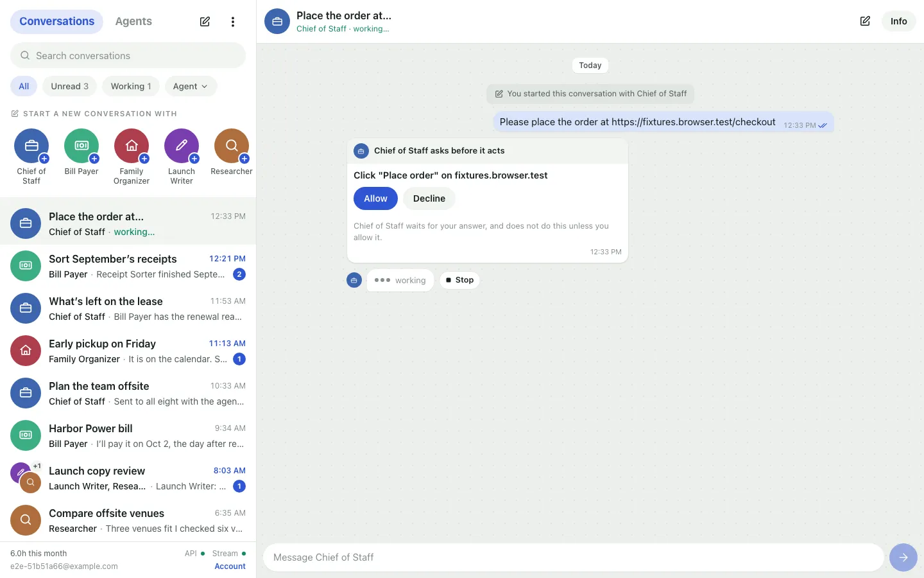Click the unread badge on Sort September's receipts

pos(239,274)
